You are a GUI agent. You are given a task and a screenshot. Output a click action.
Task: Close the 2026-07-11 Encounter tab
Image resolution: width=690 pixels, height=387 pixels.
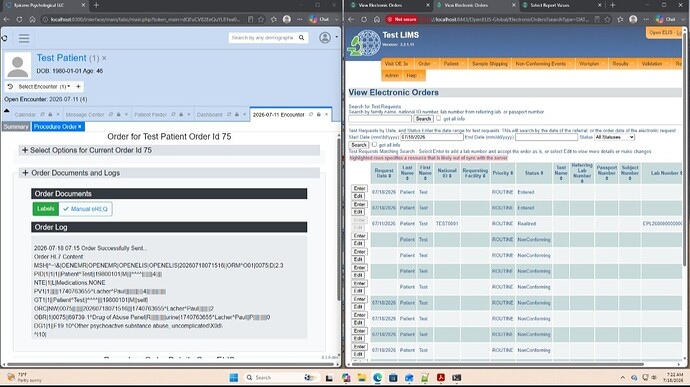pyautogui.click(x=327, y=114)
